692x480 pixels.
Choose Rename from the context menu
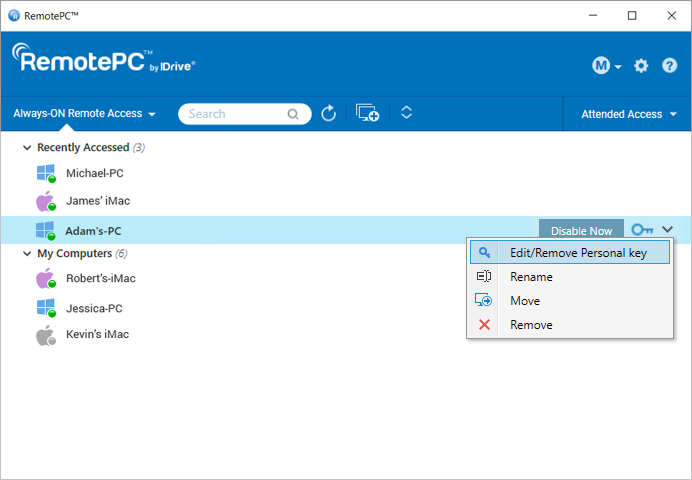531,277
